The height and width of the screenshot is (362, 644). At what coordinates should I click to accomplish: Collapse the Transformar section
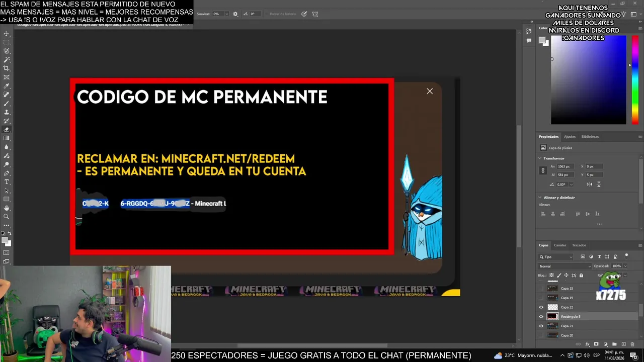[540, 158]
